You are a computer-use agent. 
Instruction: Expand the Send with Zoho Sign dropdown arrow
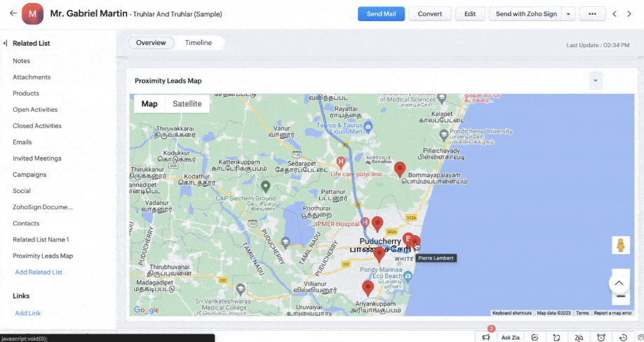568,13
